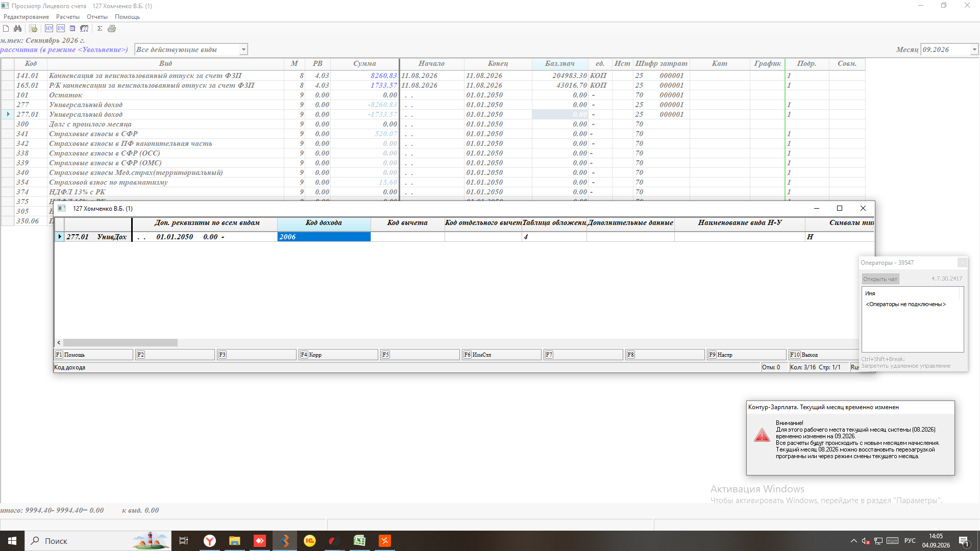The width and height of the screenshot is (980, 551).
Task: Expand the 'Все действующие виды' dropdown
Action: (243, 49)
